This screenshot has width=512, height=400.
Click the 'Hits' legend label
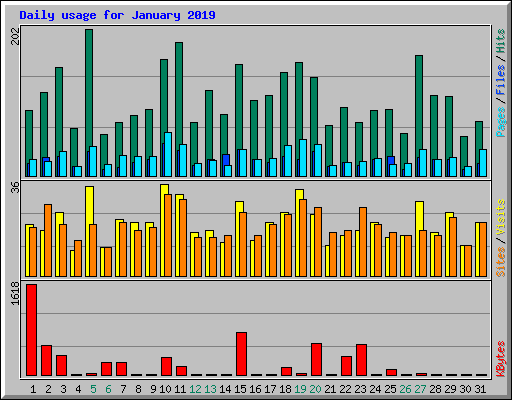coord(500,41)
